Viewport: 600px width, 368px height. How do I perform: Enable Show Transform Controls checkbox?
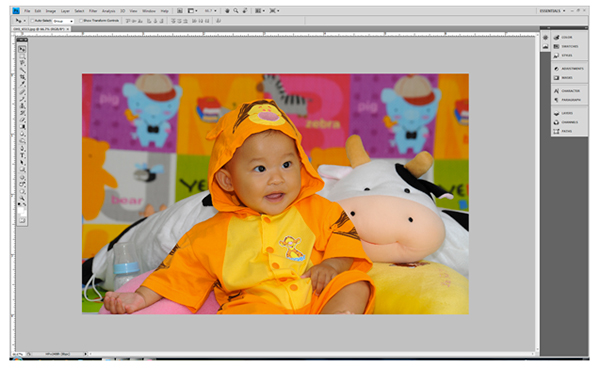pyautogui.click(x=81, y=21)
